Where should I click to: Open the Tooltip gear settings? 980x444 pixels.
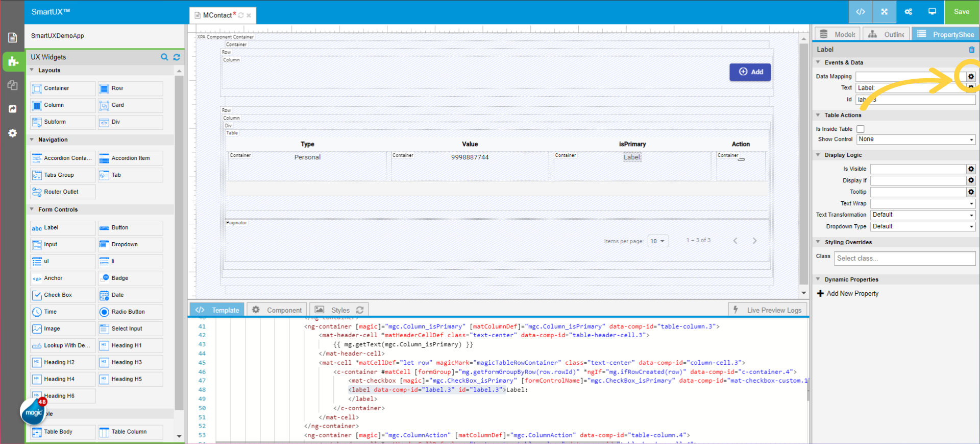(971, 192)
